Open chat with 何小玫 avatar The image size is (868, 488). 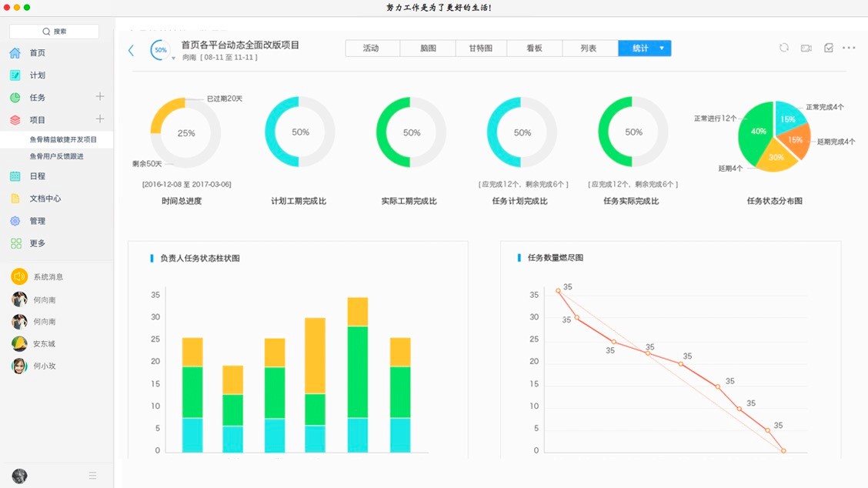tap(19, 366)
